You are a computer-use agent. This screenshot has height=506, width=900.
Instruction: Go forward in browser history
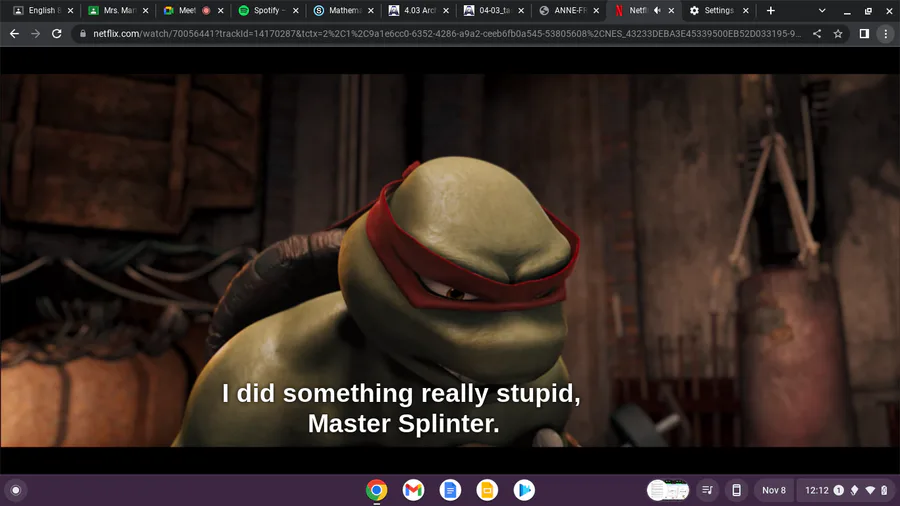coord(36,34)
